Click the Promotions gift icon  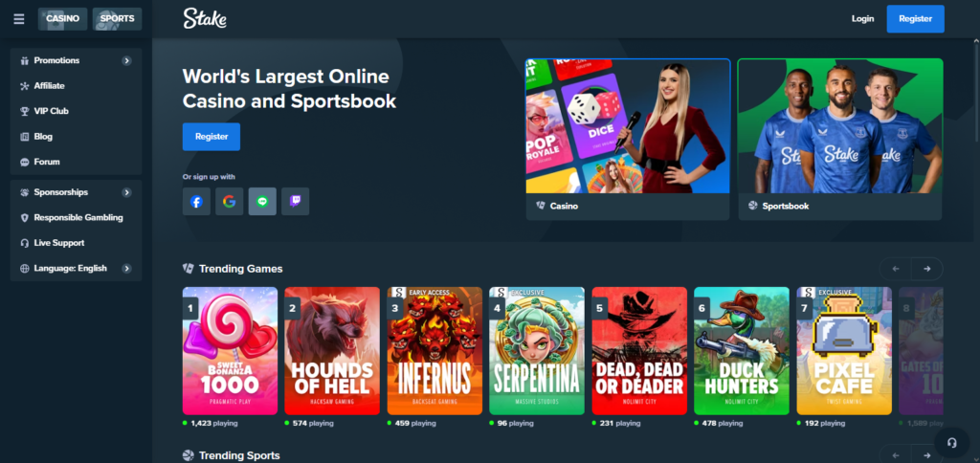[x=24, y=60]
